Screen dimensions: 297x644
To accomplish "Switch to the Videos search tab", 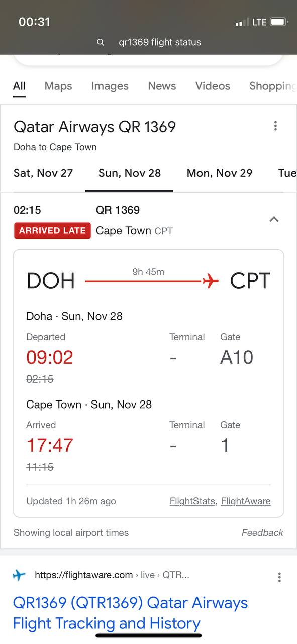I will pos(213,86).
